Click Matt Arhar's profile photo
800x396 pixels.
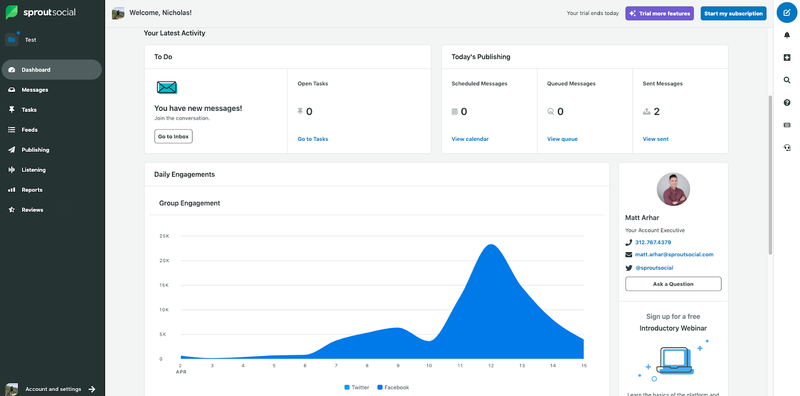click(x=673, y=189)
